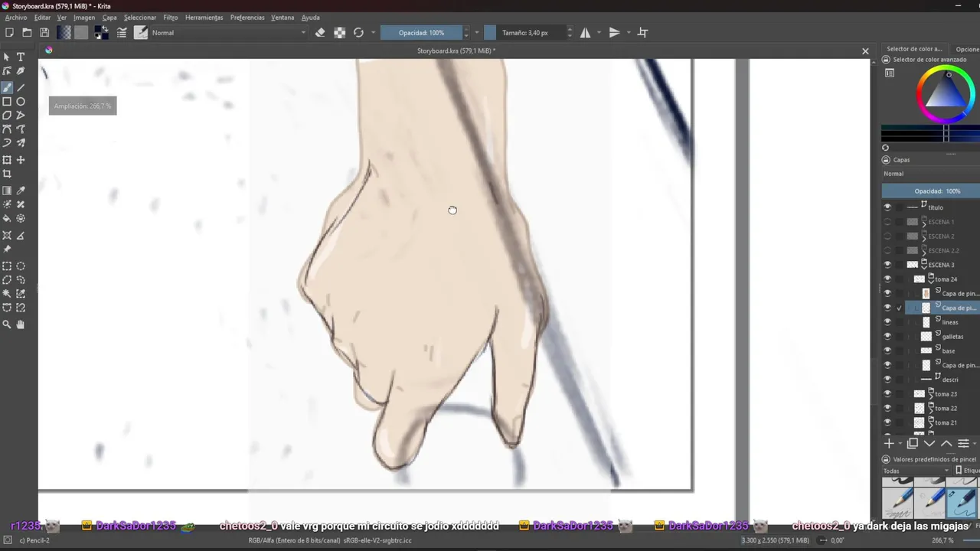Toggle eraser mode
This screenshot has width=980, height=551.
pos(320,33)
